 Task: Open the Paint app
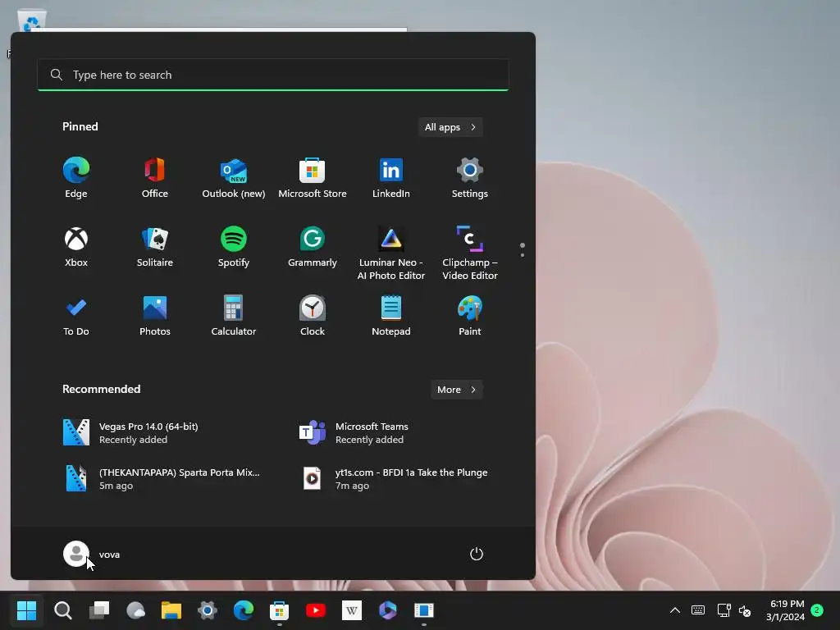point(470,316)
